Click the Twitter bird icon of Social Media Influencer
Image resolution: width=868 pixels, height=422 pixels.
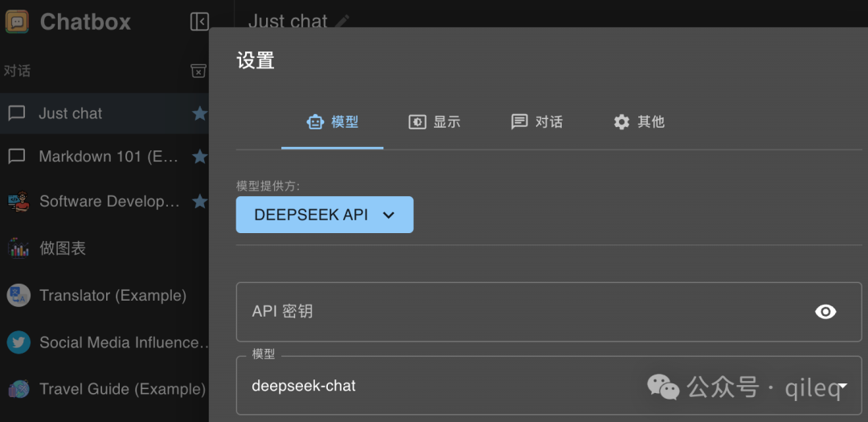click(x=18, y=342)
